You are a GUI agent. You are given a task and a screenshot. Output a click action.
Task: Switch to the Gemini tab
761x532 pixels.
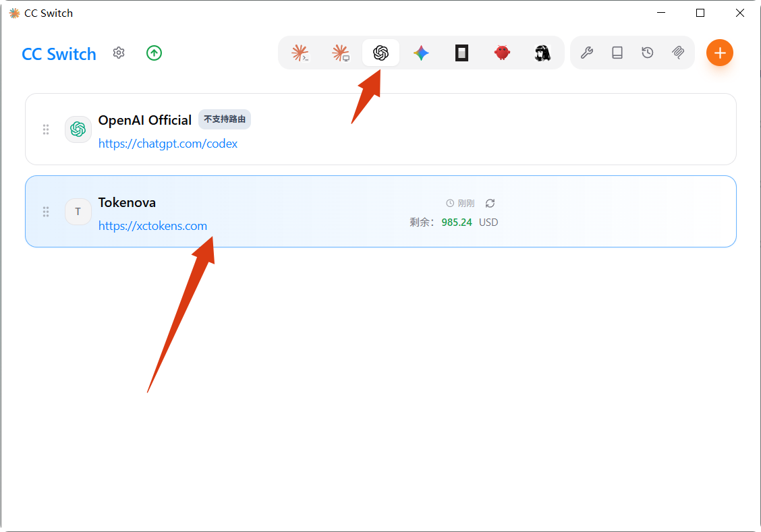click(x=421, y=53)
